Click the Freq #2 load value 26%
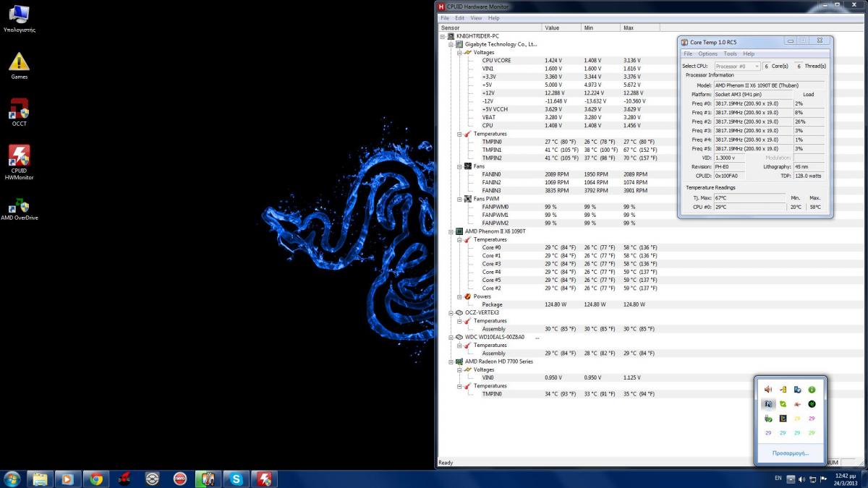The height and width of the screenshot is (488, 868). [809, 121]
